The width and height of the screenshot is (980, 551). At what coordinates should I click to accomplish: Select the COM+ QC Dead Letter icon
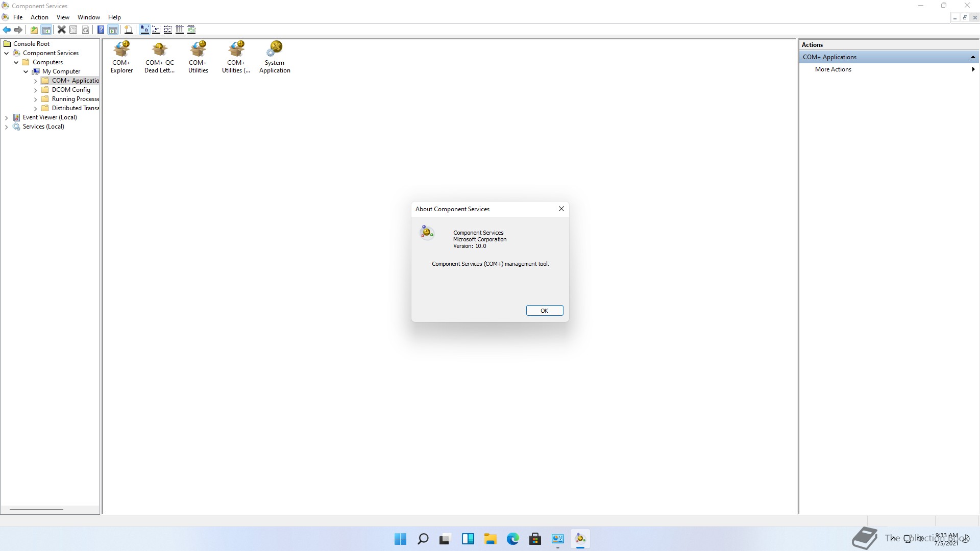(x=160, y=57)
